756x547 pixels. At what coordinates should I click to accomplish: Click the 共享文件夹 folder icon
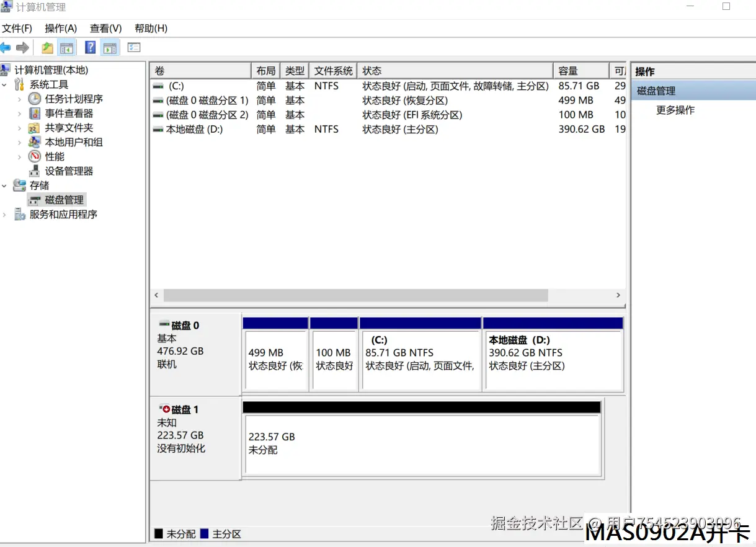pos(35,128)
